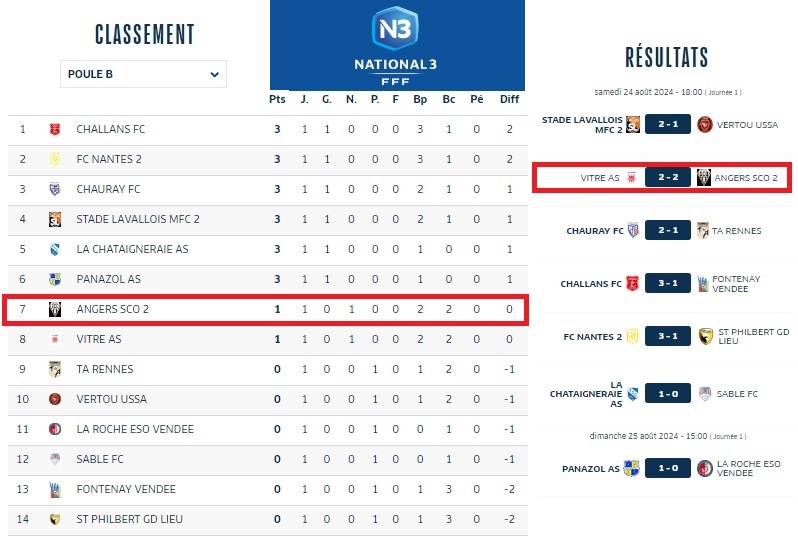Click the 2 - 2 Vitre vs Angers score
This screenshot has height=544, width=798.
[667, 178]
